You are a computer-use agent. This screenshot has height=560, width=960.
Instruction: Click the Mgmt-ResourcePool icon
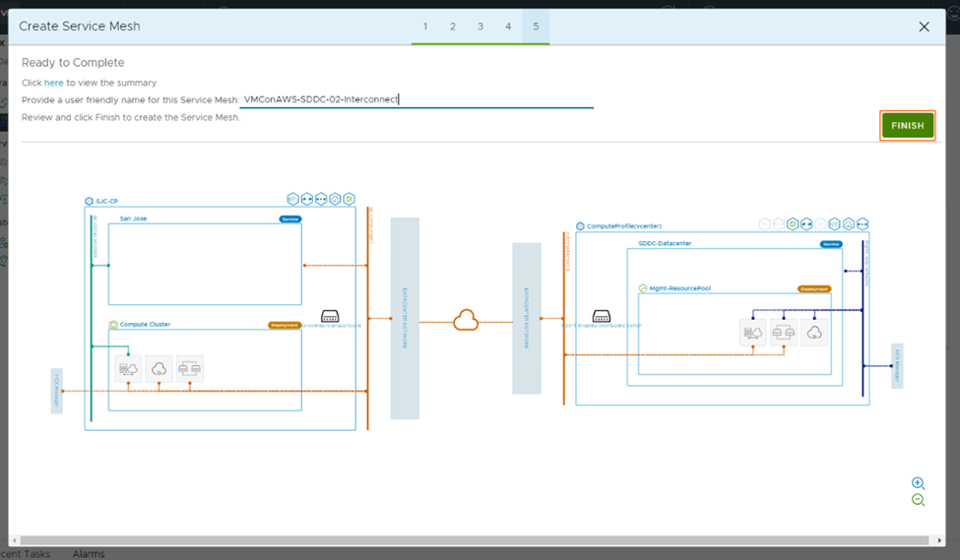coord(643,288)
